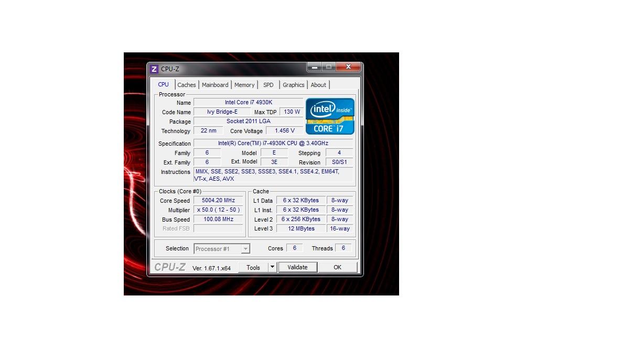Click the bus speed value 100.08 MHz

pos(219,220)
